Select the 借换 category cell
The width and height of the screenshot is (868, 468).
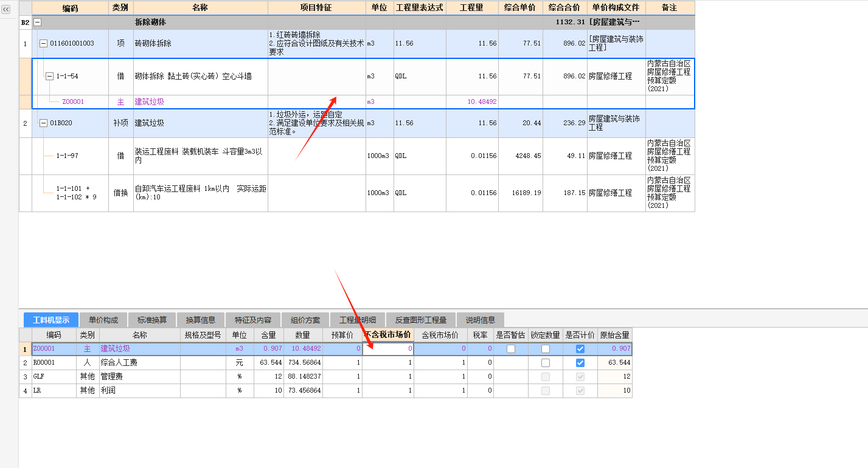click(121, 193)
